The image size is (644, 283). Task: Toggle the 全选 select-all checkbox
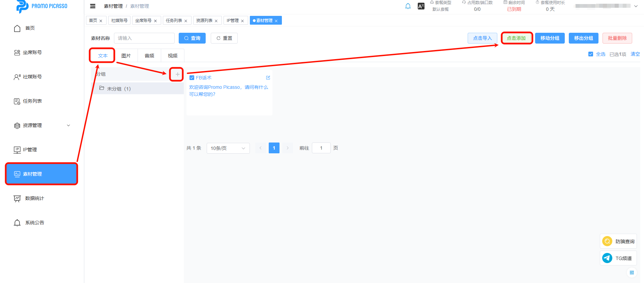tap(591, 54)
